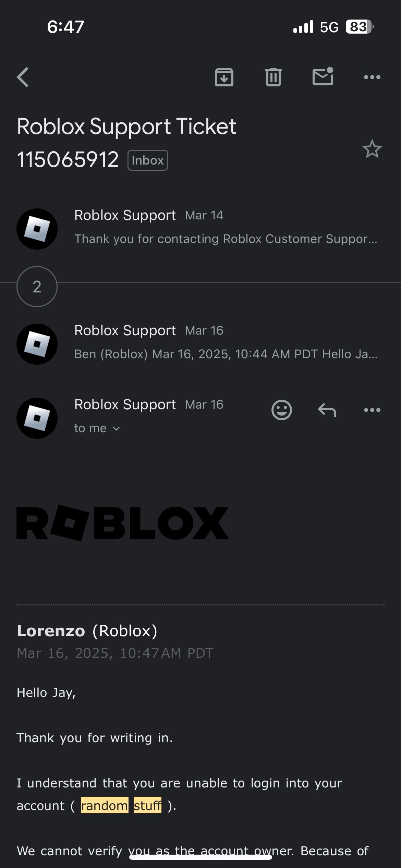Mark the conversation as unread
Image resolution: width=401 pixels, height=868 pixels.
coord(323,76)
